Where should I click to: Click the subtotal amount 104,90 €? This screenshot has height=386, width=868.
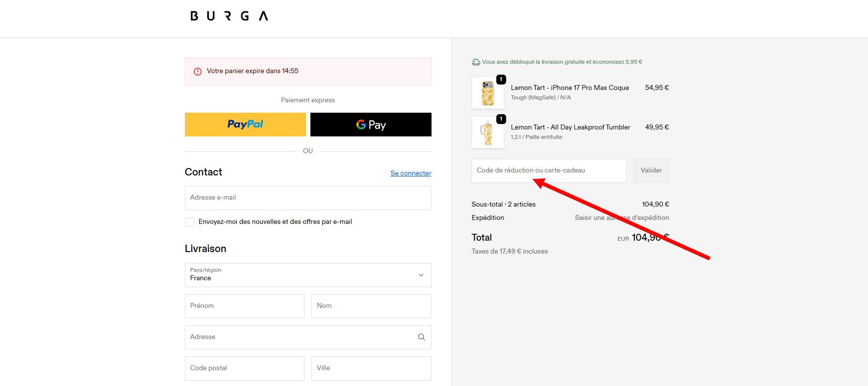655,204
